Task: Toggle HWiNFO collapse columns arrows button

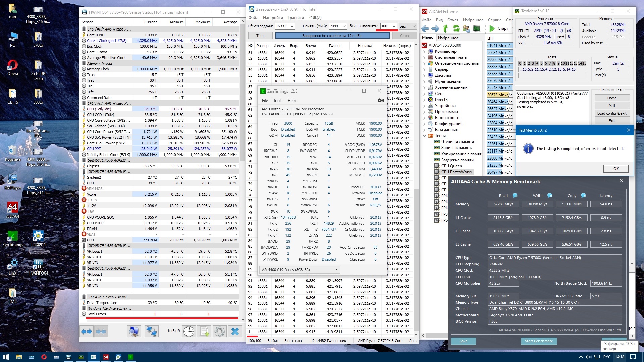Action: pyautogui.click(x=101, y=331)
